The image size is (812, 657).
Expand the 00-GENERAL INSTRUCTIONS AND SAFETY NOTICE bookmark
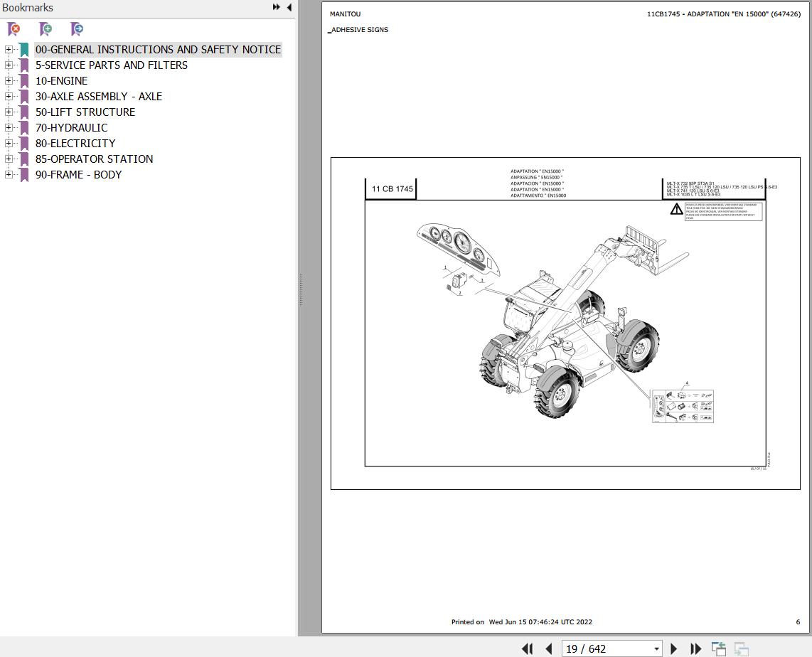9,50
